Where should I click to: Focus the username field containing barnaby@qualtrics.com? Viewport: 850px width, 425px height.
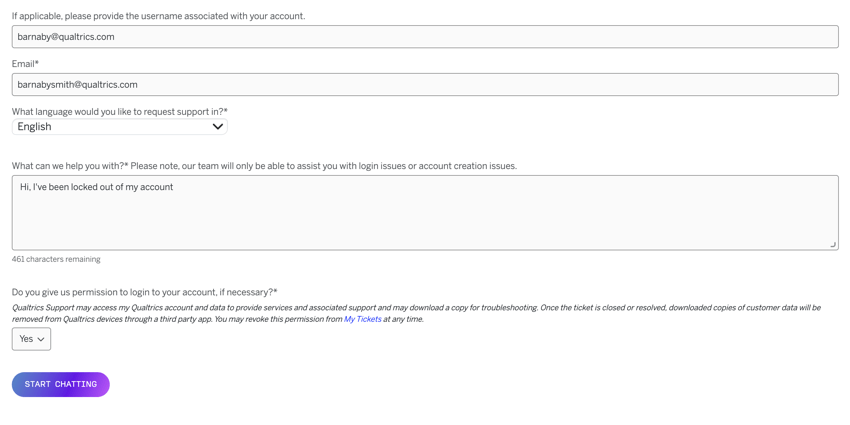click(x=425, y=37)
